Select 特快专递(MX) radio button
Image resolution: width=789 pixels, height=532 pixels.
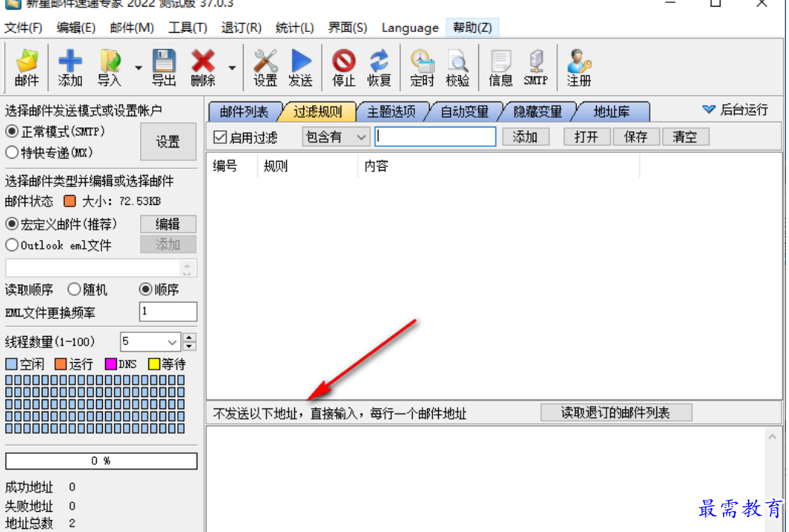coord(12,152)
